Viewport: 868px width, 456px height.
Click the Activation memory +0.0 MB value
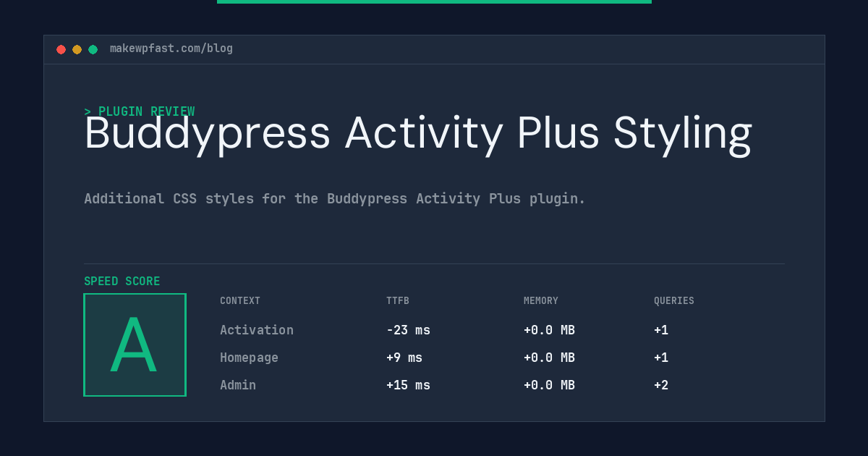tap(549, 330)
